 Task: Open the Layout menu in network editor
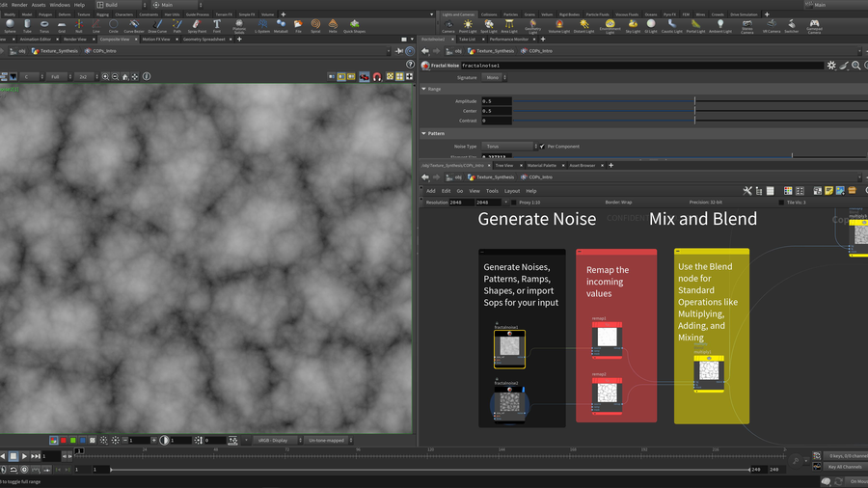coord(512,191)
